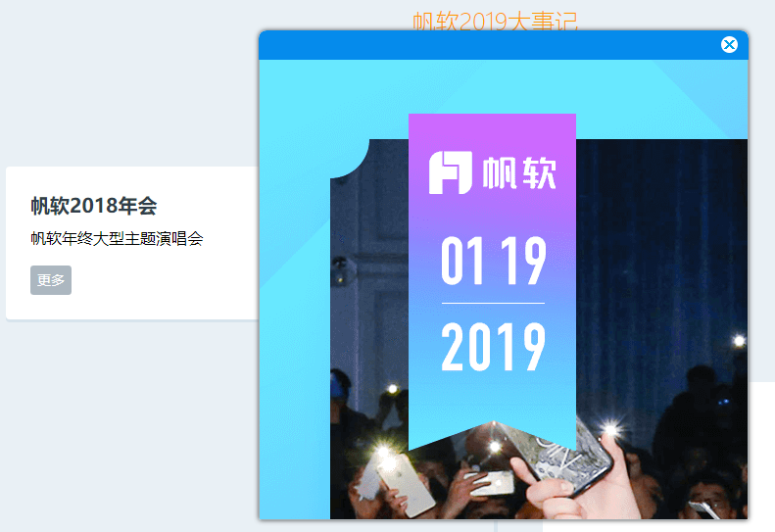Click the blue title bar of the popup
The image size is (775, 532).
(489, 45)
